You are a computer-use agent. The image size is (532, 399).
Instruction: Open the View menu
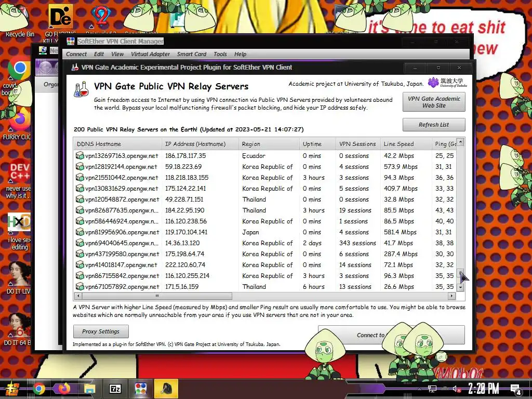pos(117,54)
